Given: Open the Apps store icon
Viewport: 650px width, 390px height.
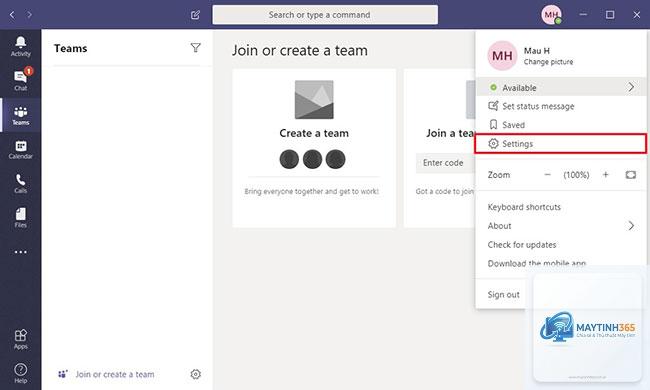Looking at the screenshot, I should pos(20,339).
